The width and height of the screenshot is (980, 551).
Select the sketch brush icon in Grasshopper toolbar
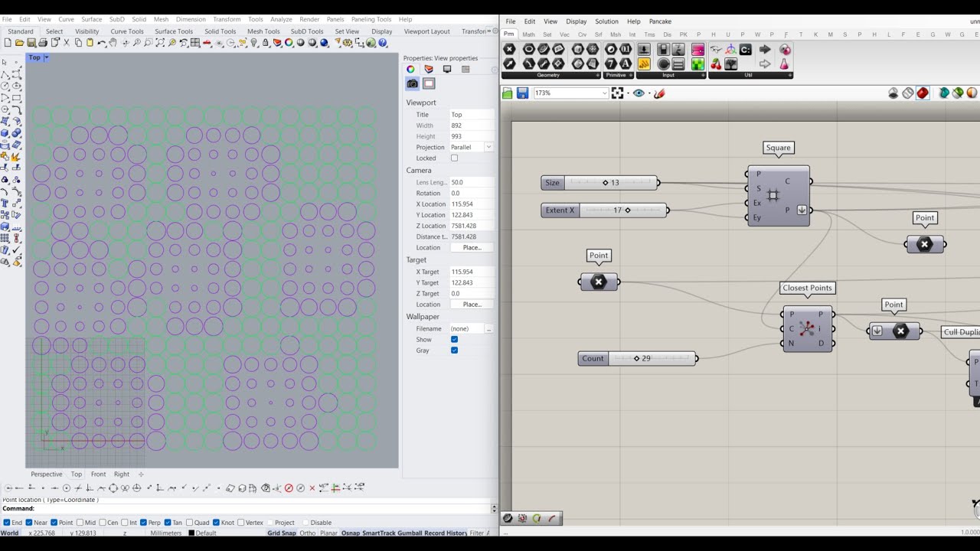659,93
